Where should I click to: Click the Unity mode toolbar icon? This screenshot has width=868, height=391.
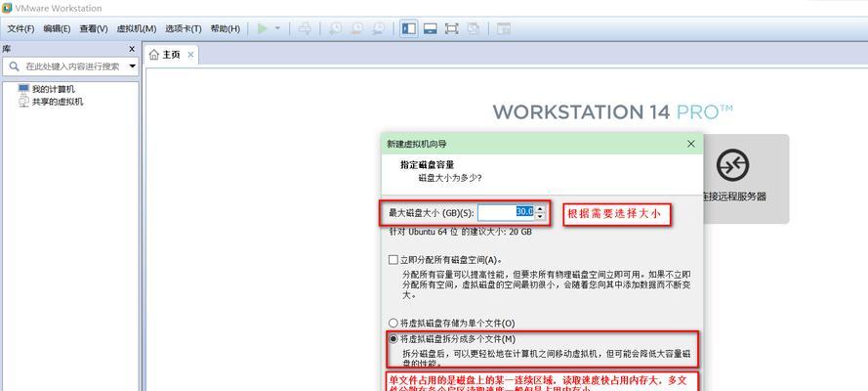tap(474, 28)
